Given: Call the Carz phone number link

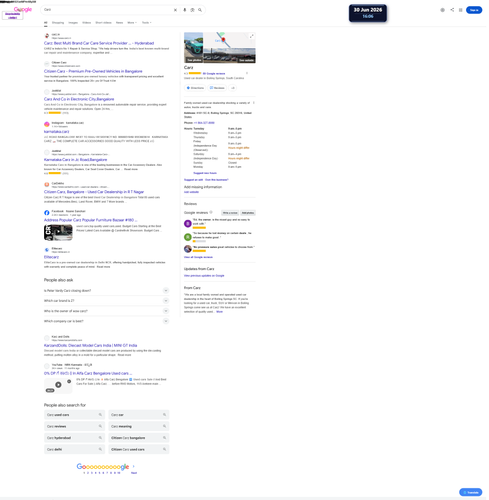Looking at the screenshot, I should pyautogui.click(x=204, y=123).
